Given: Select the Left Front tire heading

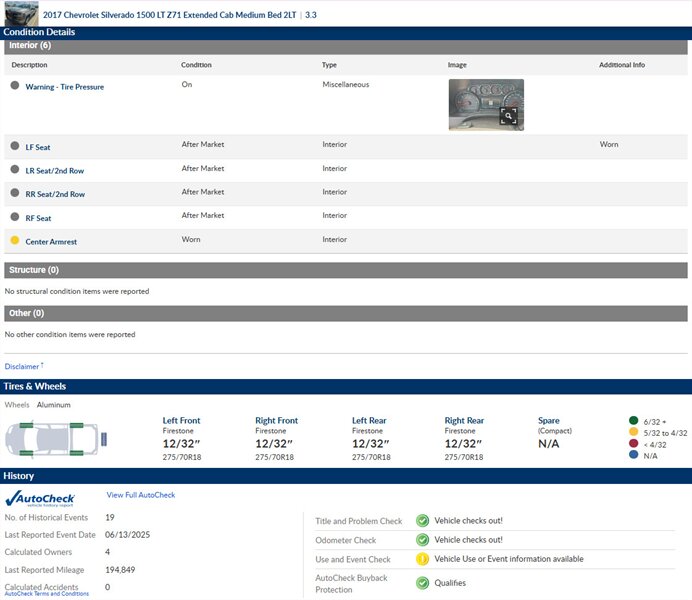Looking at the screenshot, I should tap(181, 420).
